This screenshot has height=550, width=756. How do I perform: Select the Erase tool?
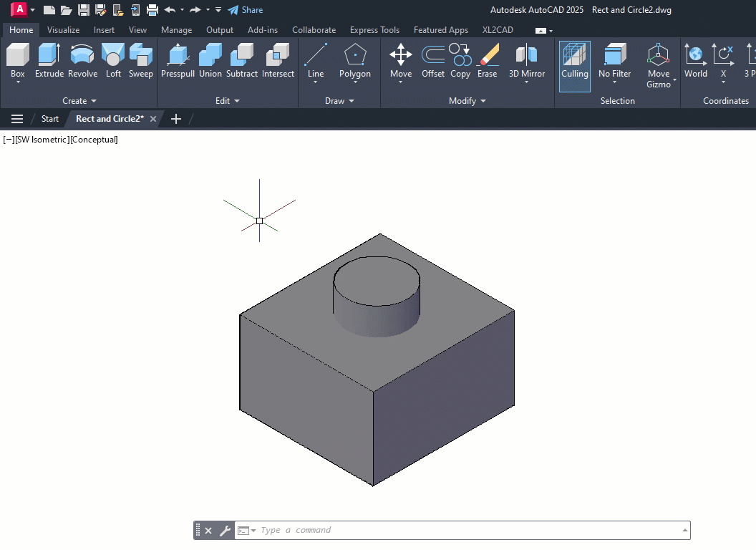pos(487,60)
